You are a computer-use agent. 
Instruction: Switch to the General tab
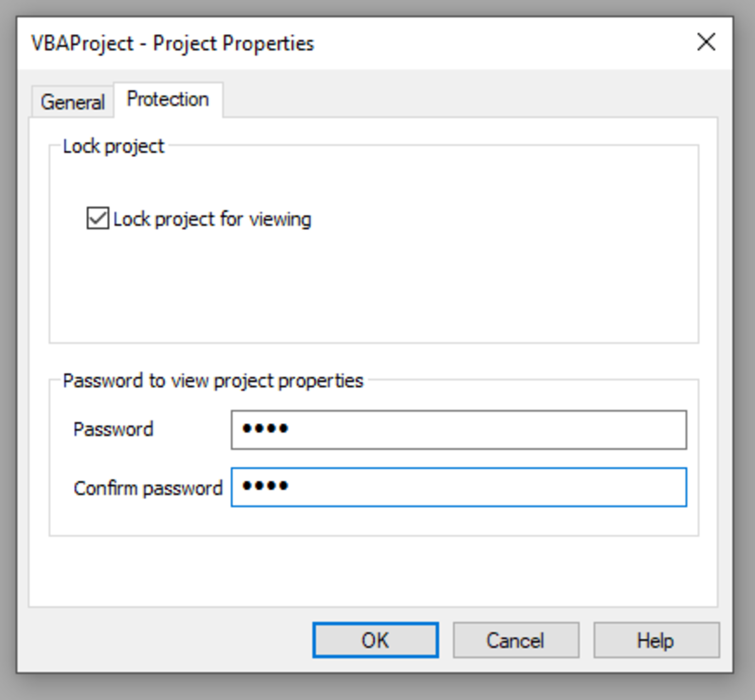point(72,101)
